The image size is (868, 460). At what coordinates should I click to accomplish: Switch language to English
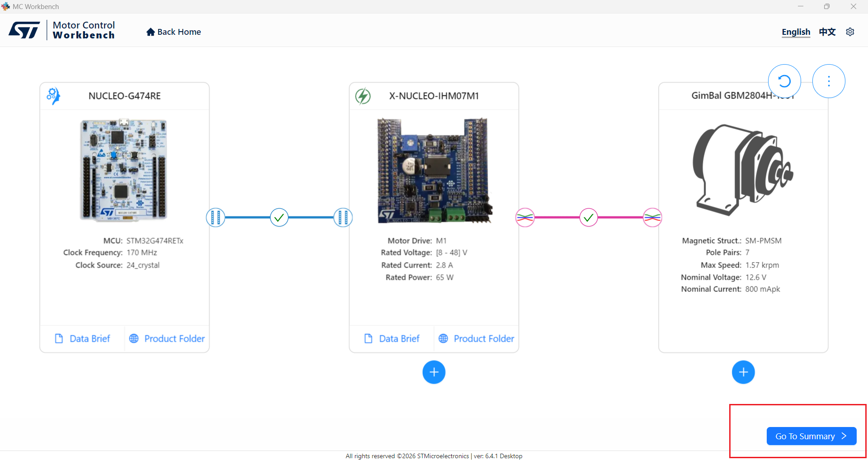(x=796, y=32)
